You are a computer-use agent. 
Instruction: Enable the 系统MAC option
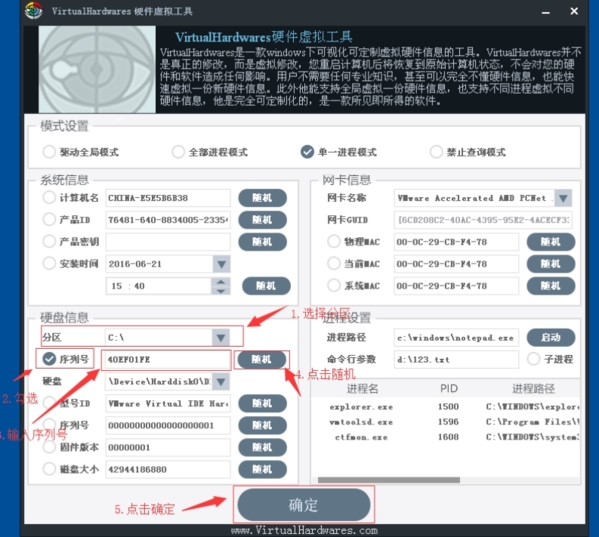coord(334,285)
